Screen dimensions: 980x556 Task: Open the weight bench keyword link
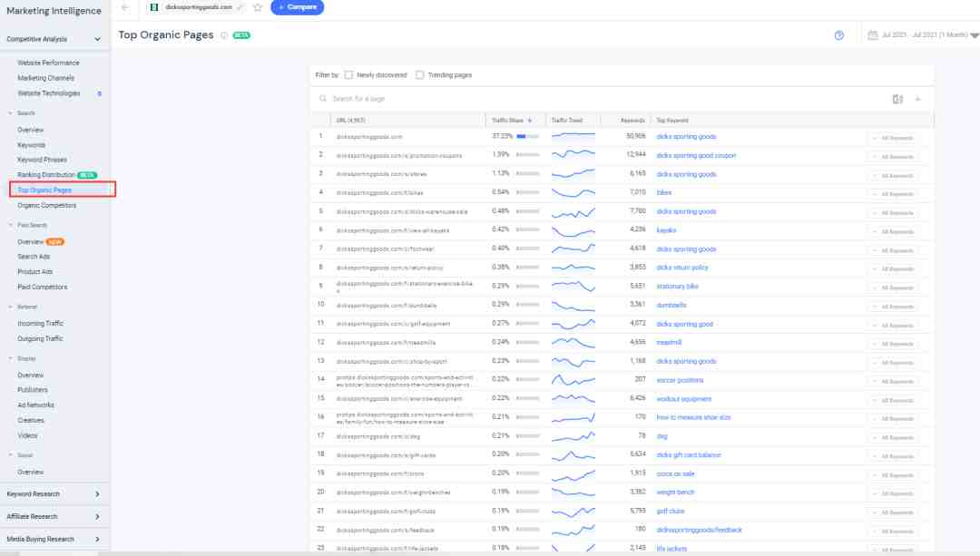676,493
